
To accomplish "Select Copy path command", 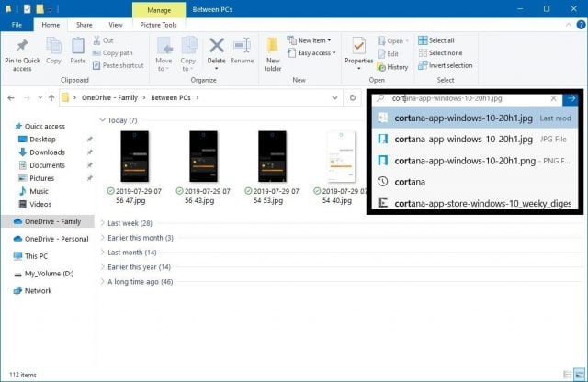I will 112,53.
